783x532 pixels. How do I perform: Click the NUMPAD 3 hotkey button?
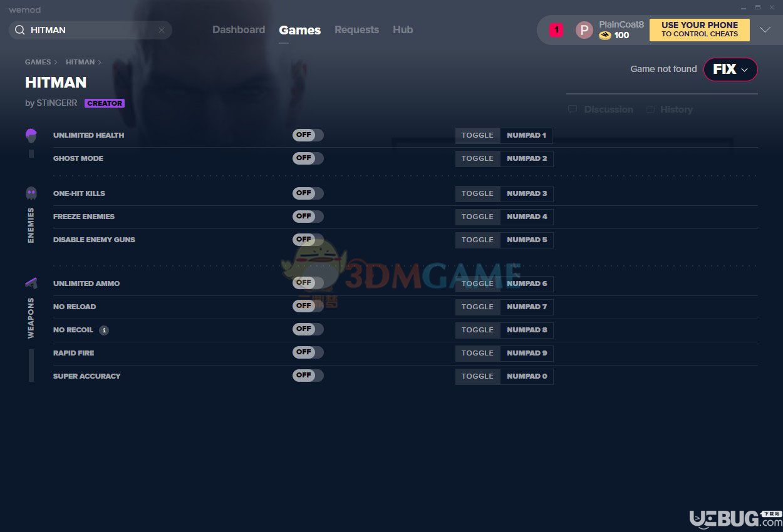point(527,193)
